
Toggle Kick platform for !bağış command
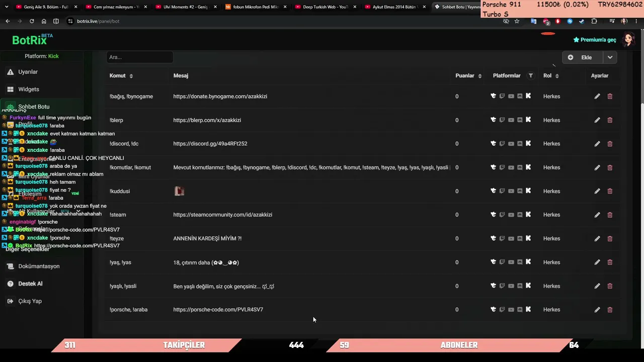[528, 96]
